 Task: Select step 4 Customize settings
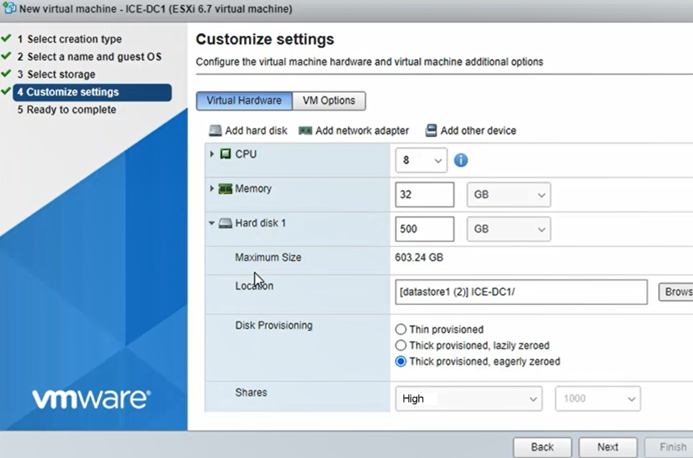pos(92,92)
